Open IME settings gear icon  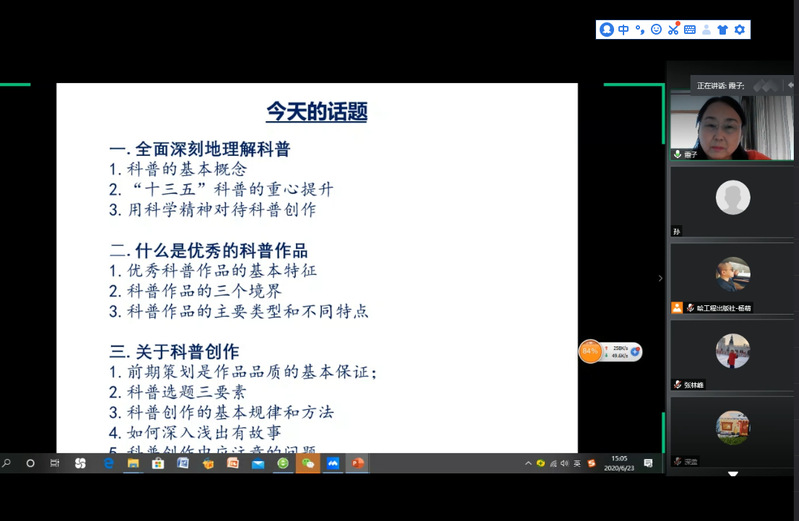[740, 30]
